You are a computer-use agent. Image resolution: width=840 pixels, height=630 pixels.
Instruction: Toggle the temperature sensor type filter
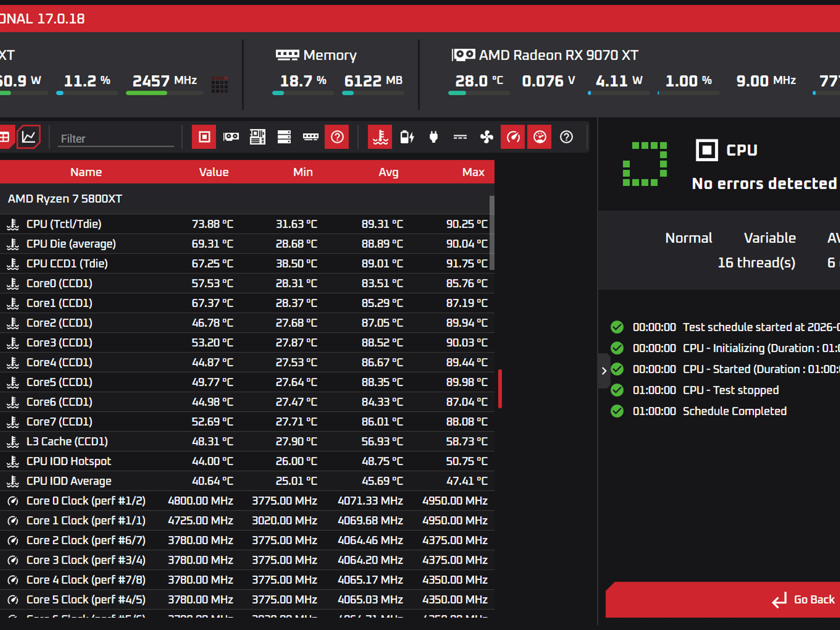[380, 137]
